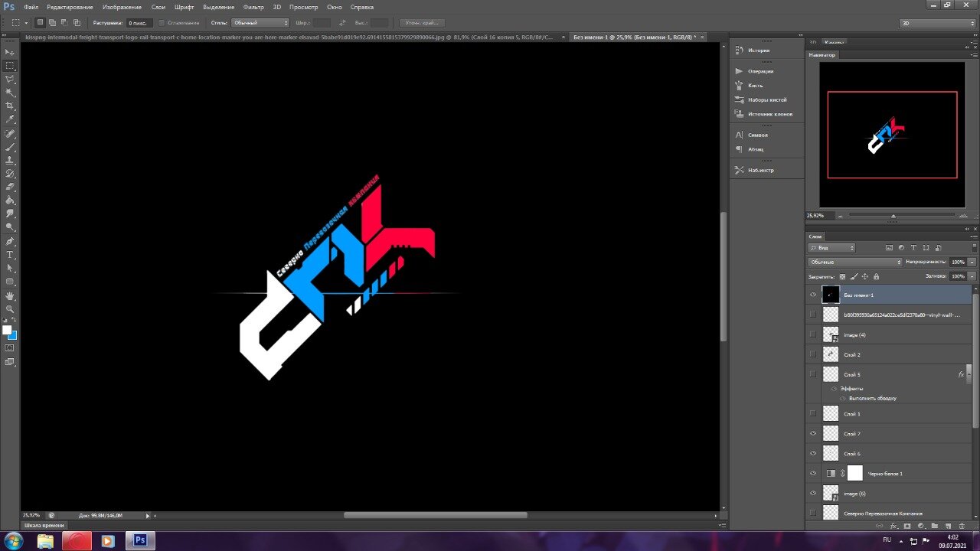Select the Clone Stamp tool
The height and width of the screenshot is (551, 980).
[x=10, y=161]
